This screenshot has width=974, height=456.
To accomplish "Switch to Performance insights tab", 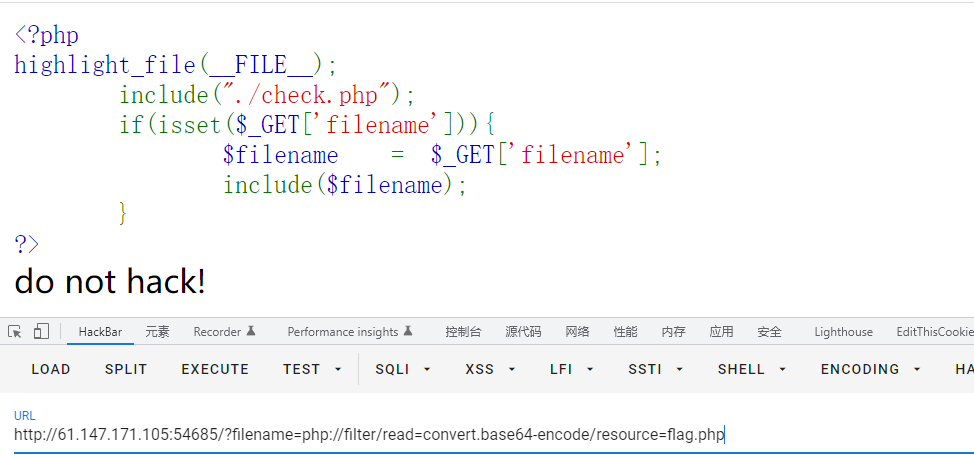I will (349, 332).
